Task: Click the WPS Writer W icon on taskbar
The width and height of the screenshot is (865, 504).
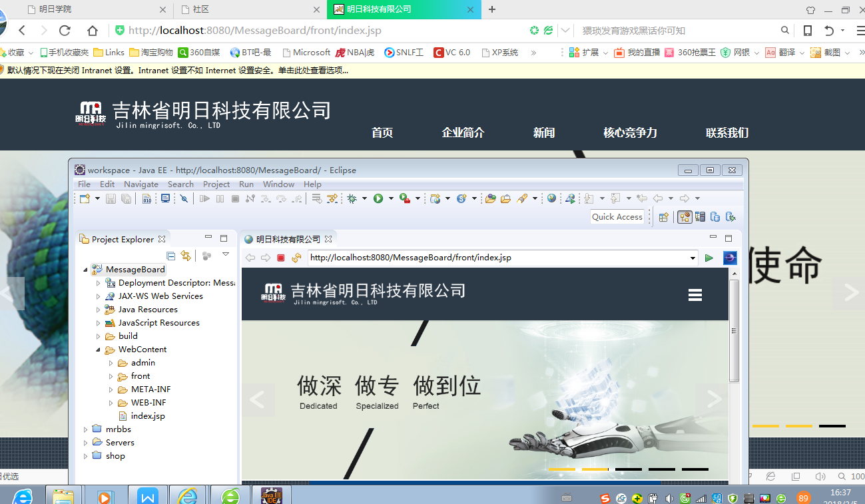Action: tap(147, 495)
